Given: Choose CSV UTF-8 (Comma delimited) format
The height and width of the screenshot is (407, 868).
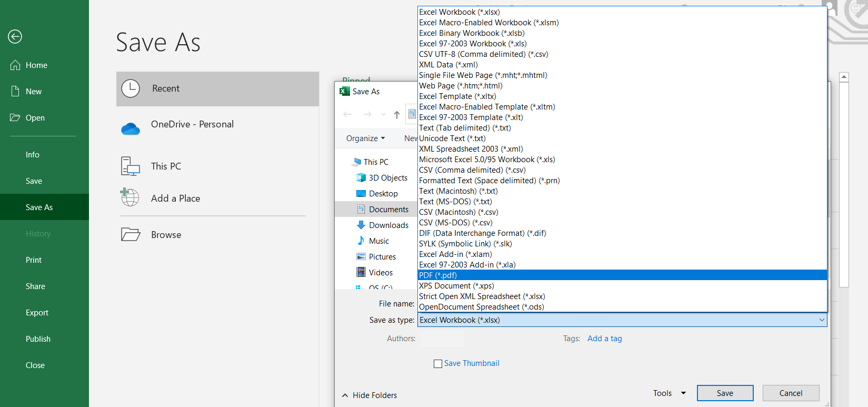Looking at the screenshot, I should tap(622, 54).
